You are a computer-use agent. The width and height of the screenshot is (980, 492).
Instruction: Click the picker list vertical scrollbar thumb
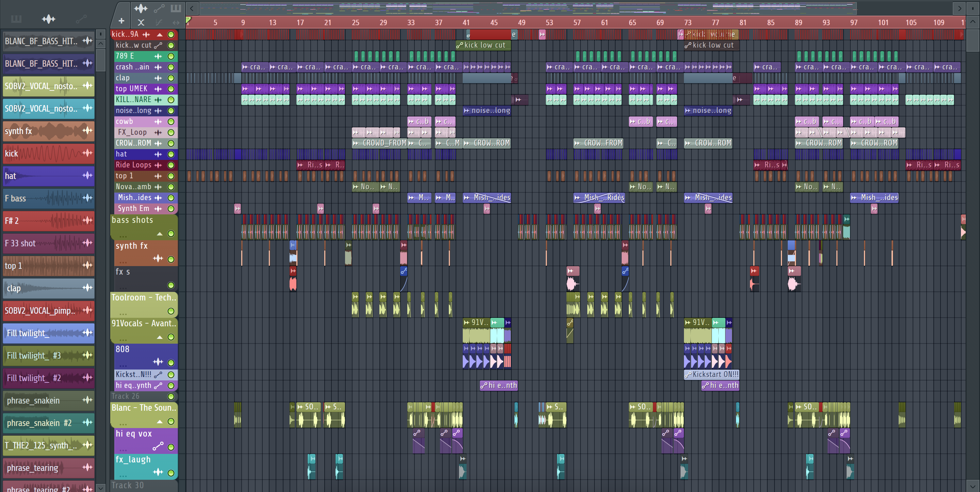point(100,60)
